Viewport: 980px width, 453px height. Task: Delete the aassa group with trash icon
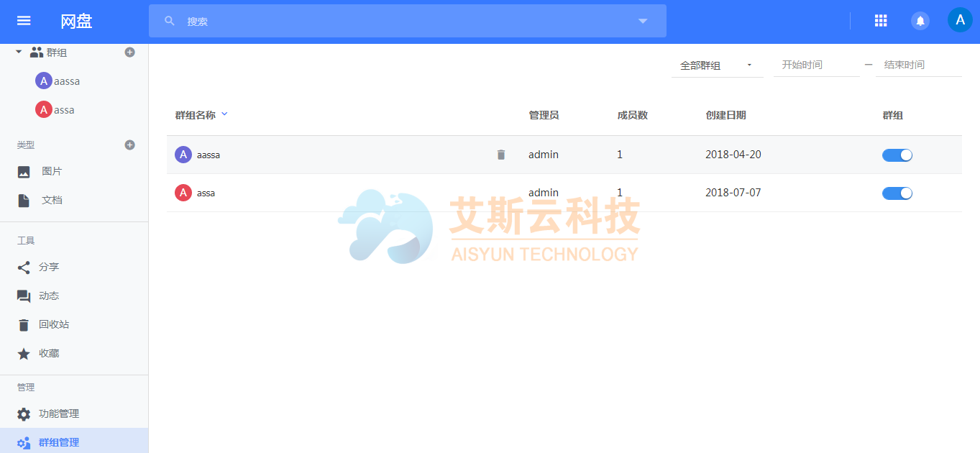pos(501,155)
